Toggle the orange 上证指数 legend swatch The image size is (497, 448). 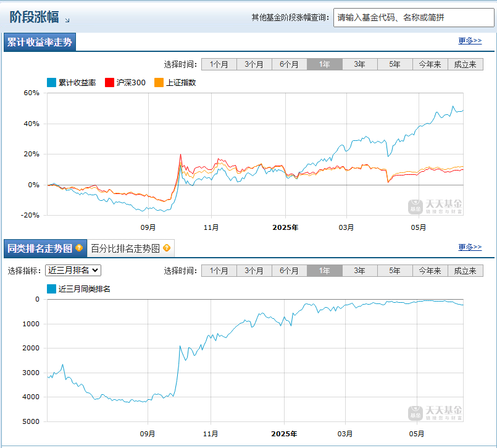pyautogui.click(x=159, y=82)
